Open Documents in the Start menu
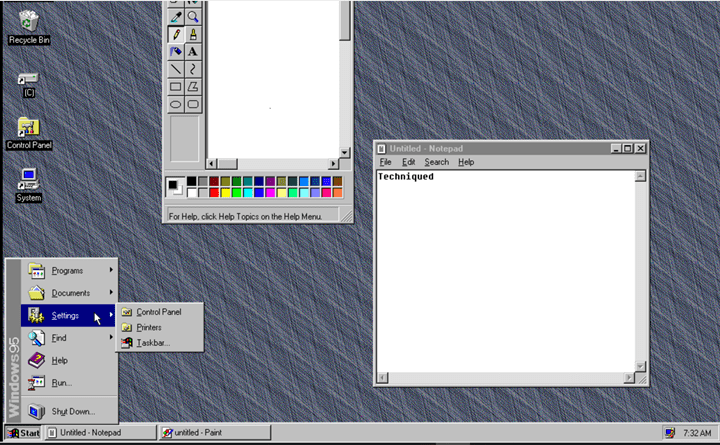Screen dimensions: 720x445 (69, 293)
